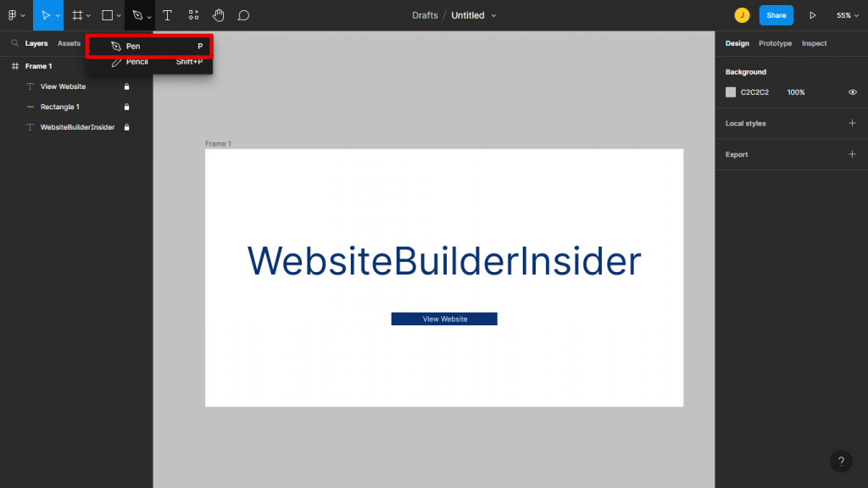Open the zoom level 55% dropdown
868x488 pixels.
[x=845, y=14]
